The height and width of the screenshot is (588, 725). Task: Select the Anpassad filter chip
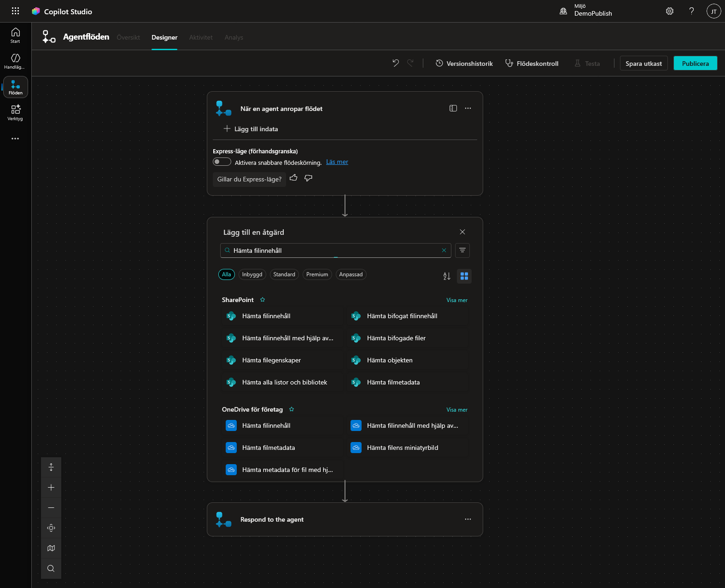[x=351, y=274]
